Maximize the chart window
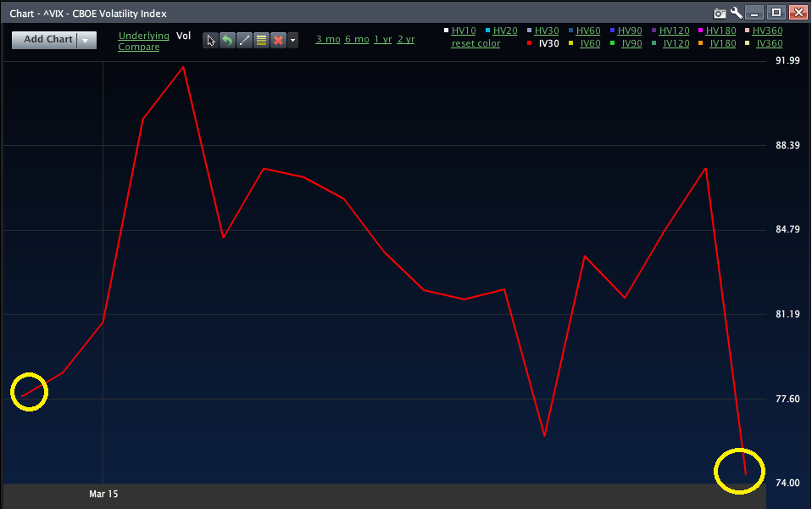 coord(776,13)
